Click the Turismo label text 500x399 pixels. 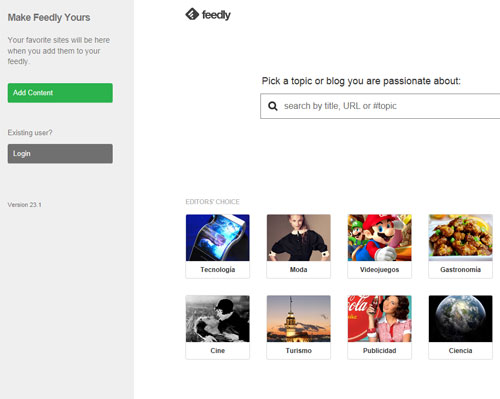299,351
